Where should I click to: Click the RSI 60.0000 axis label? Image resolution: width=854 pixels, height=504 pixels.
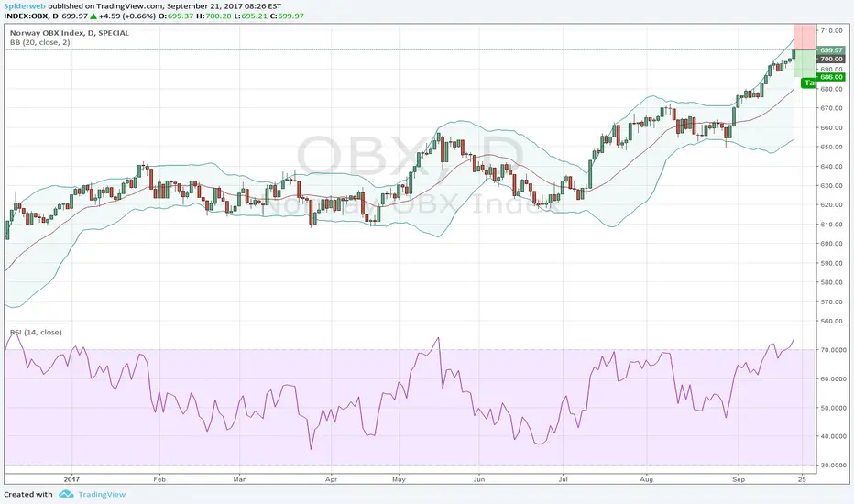pos(833,378)
